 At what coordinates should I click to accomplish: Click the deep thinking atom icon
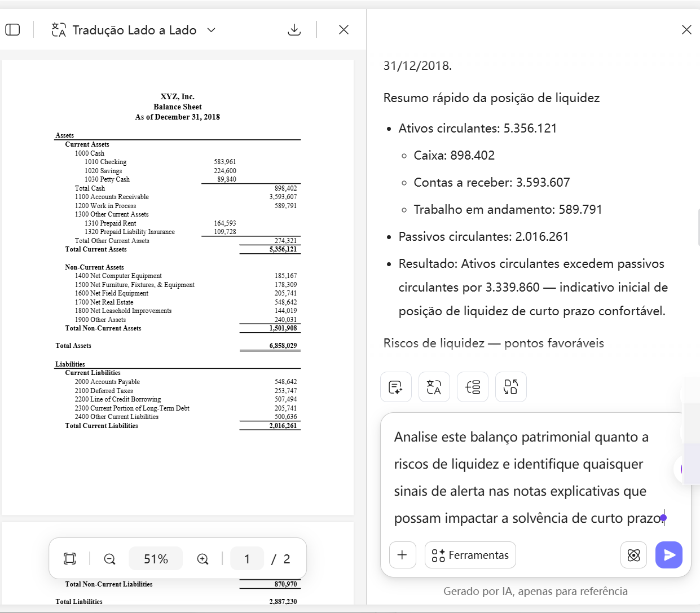(633, 555)
